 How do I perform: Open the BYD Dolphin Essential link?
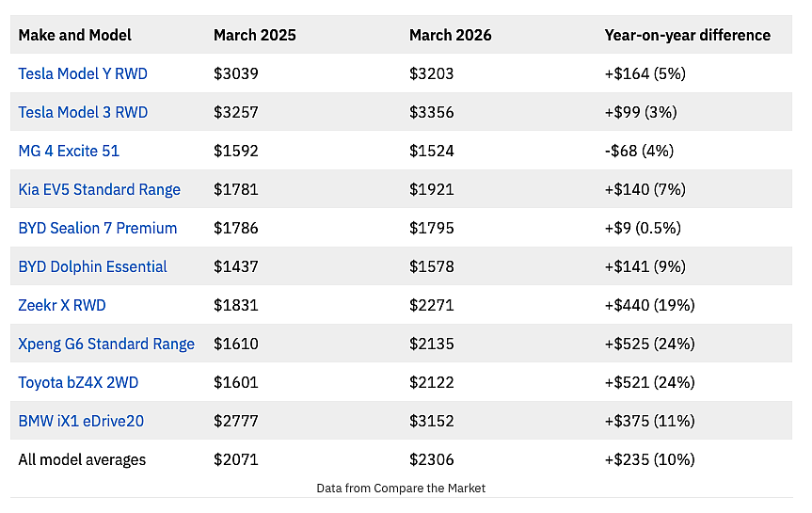[93, 267]
